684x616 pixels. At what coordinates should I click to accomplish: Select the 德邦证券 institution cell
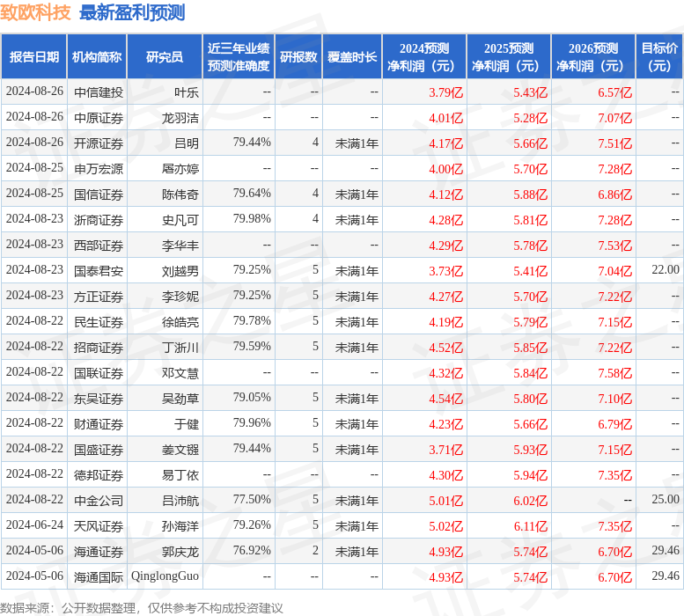pyautogui.click(x=99, y=475)
